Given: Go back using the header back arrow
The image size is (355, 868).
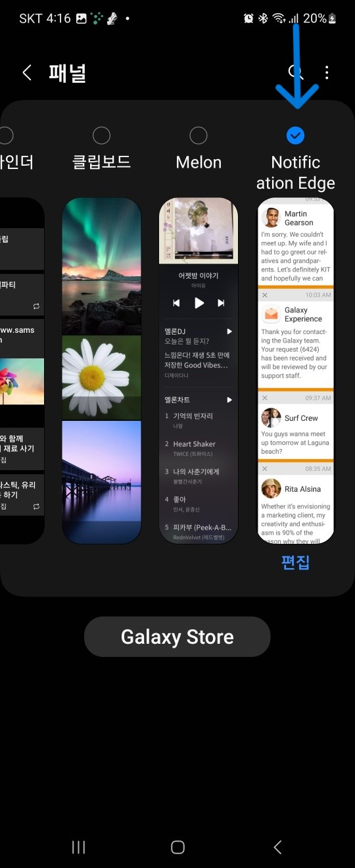Looking at the screenshot, I should [27, 72].
